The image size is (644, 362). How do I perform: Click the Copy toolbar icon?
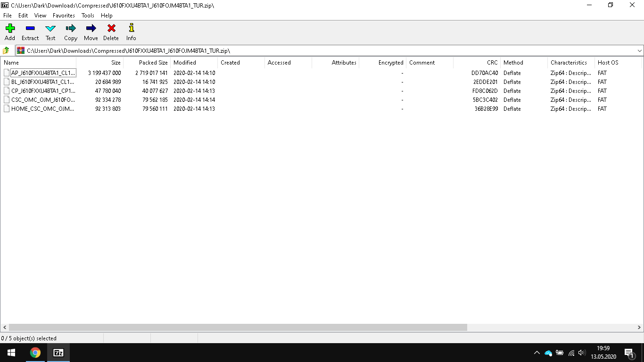tap(71, 29)
